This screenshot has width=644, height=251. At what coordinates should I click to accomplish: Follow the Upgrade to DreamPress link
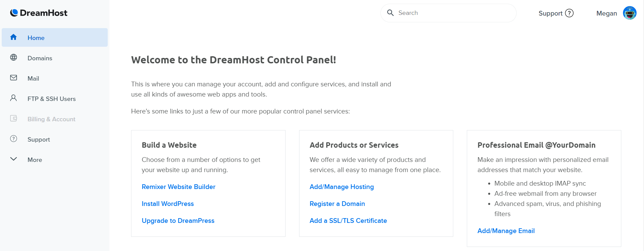[x=178, y=221]
